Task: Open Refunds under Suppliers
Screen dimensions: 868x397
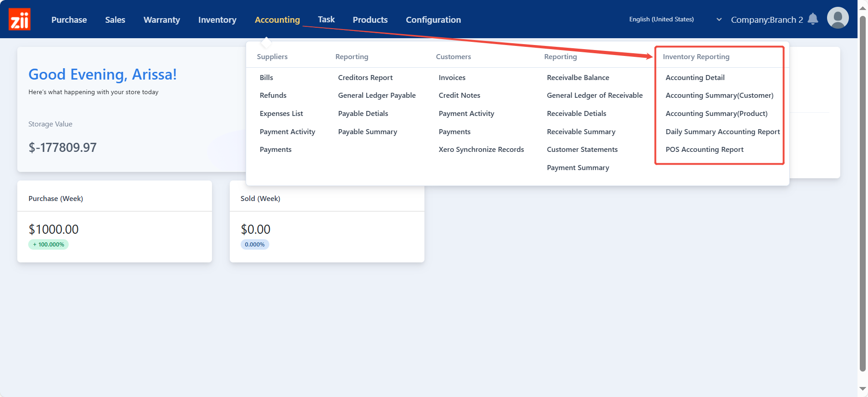Action: (x=273, y=95)
